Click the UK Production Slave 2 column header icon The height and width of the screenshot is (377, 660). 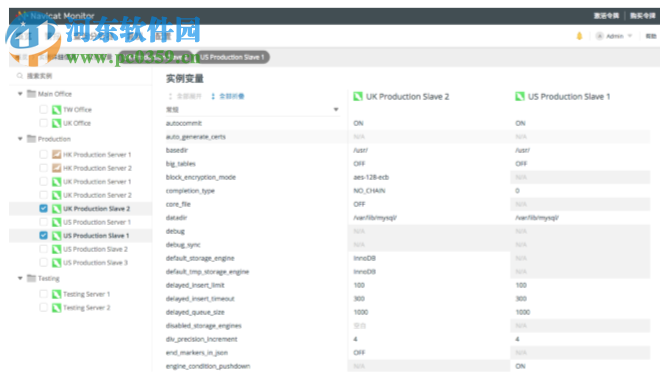click(x=358, y=96)
